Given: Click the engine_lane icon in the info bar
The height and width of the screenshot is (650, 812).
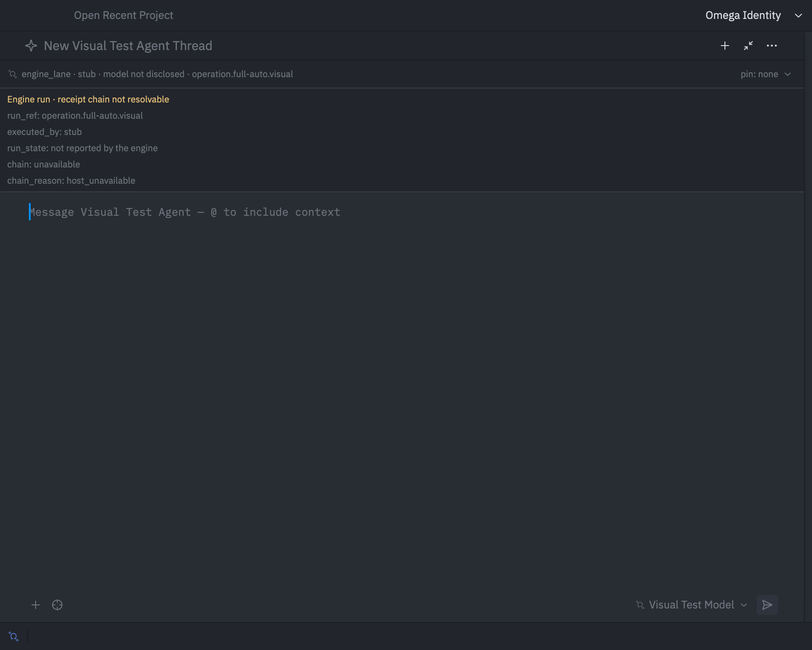Looking at the screenshot, I should pyautogui.click(x=13, y=74).
